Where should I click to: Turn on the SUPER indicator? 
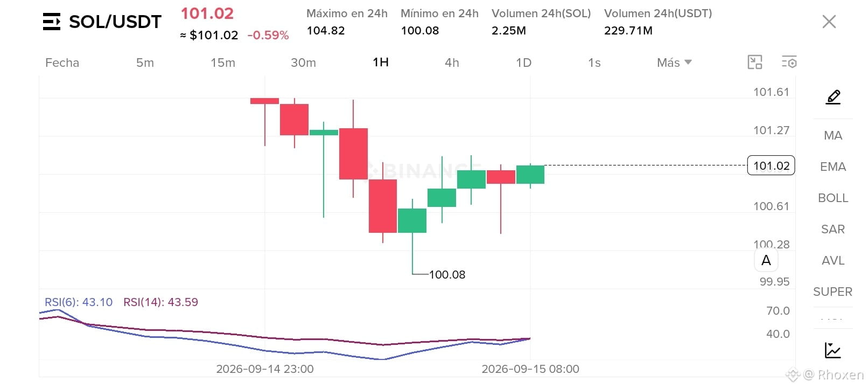[x=832, y=292]
